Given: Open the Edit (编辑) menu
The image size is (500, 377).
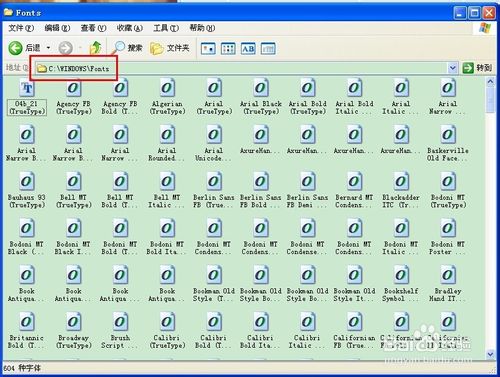Looking at the screenshot, I should (x=57, y=28).
